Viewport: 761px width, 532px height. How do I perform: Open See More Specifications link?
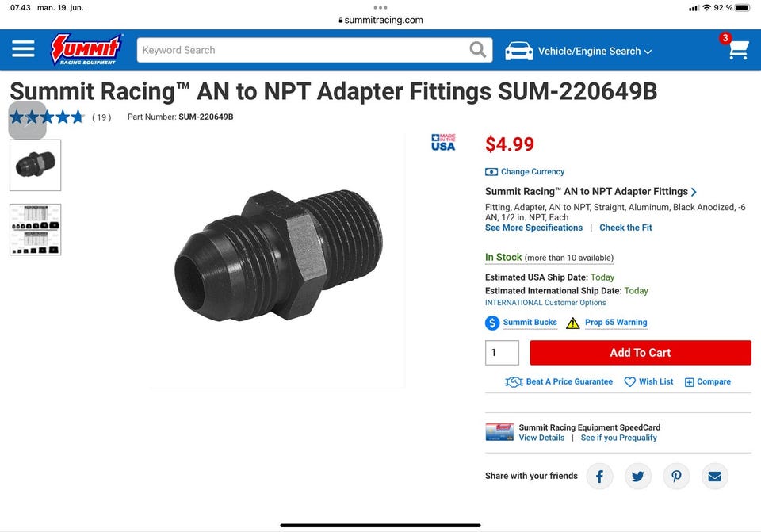pyautogui.click(x=533, y=228)
